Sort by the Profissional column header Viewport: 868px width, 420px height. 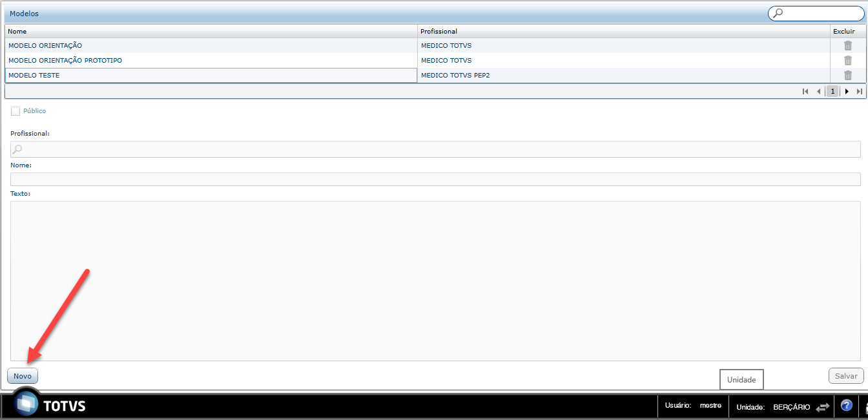tap(624, 31)
